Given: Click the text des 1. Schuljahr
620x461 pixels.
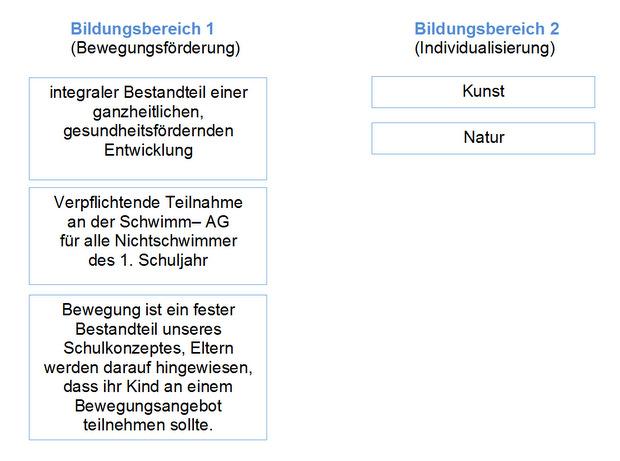Looking at the screenshot, I should coord(148,260).
